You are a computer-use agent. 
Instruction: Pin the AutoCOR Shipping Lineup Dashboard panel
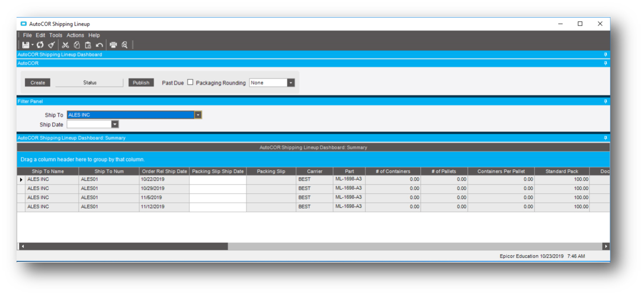click(x=605, y=54)
